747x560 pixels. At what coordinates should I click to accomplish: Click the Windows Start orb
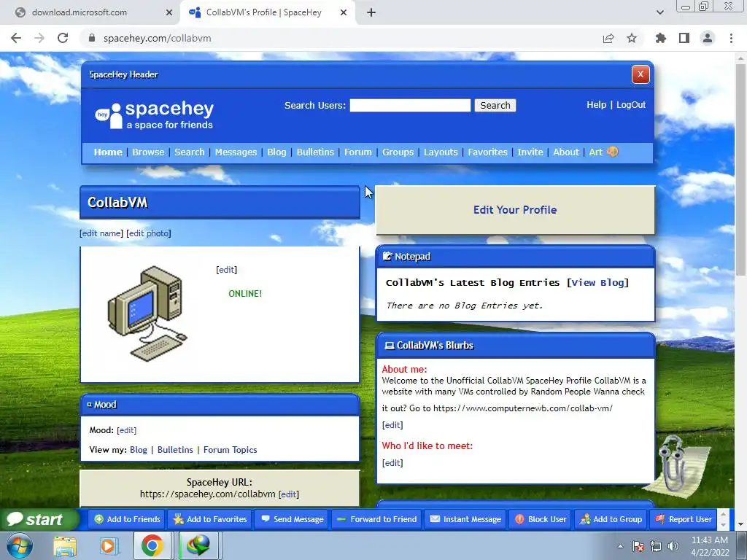pyautogui.click(x=19, y=545)
